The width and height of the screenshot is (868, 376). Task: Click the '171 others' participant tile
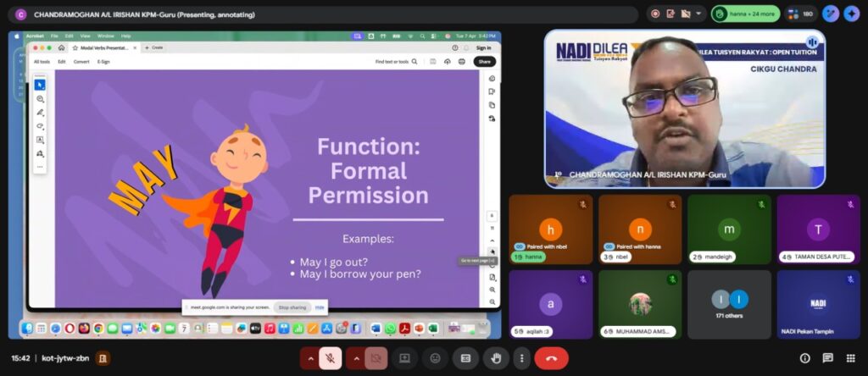730,304
